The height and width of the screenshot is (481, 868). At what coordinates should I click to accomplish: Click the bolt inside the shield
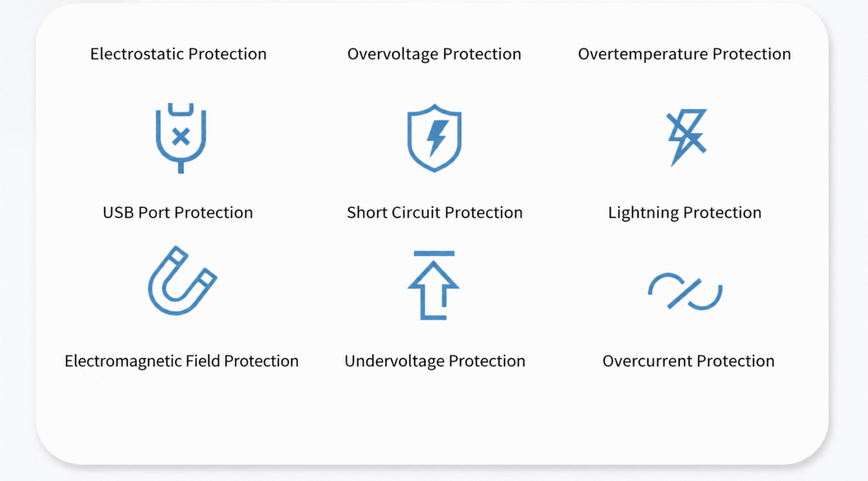point(437,138)
